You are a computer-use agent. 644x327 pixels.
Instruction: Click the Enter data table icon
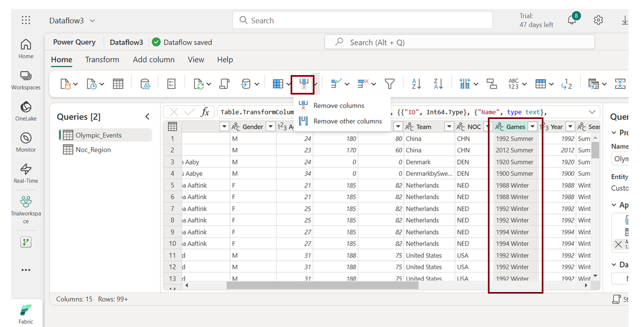118,84
